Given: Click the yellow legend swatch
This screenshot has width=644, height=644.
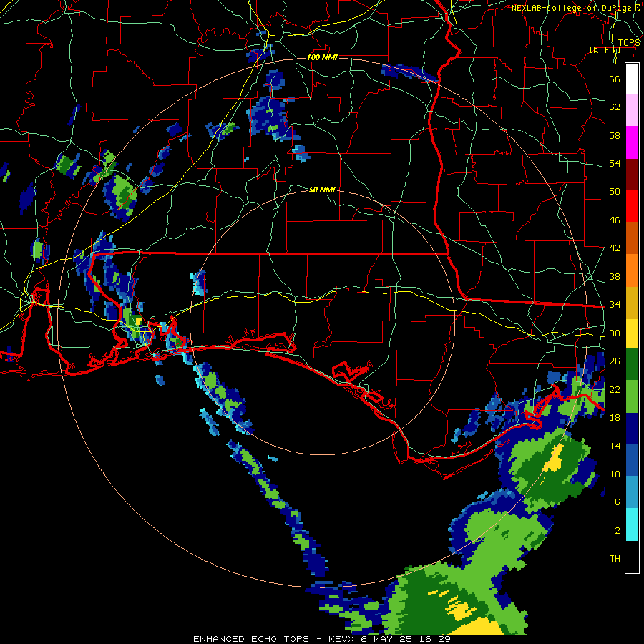Looking at the screenshot, I should [632, 333].
